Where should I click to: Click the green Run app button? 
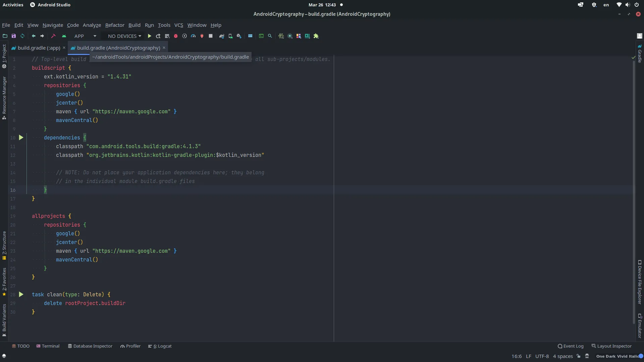[150, 36]
